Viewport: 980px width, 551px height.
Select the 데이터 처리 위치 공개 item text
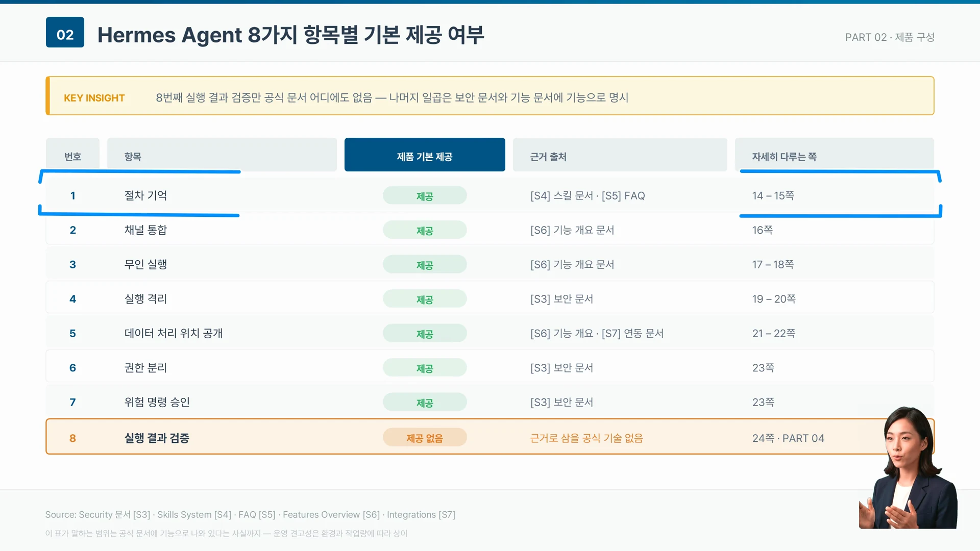[x=174, y=333]
